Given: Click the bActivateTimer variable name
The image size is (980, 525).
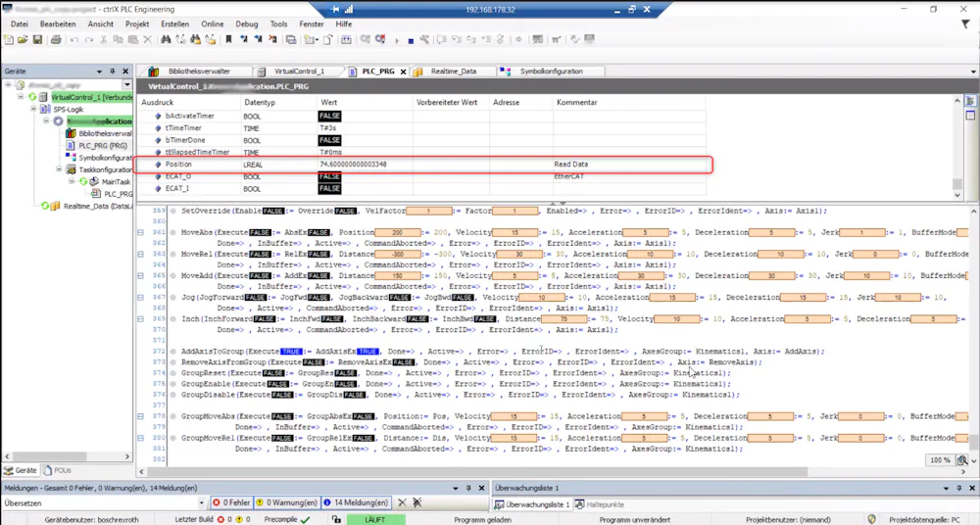Looking at the screenshot, I should [190, 117].
